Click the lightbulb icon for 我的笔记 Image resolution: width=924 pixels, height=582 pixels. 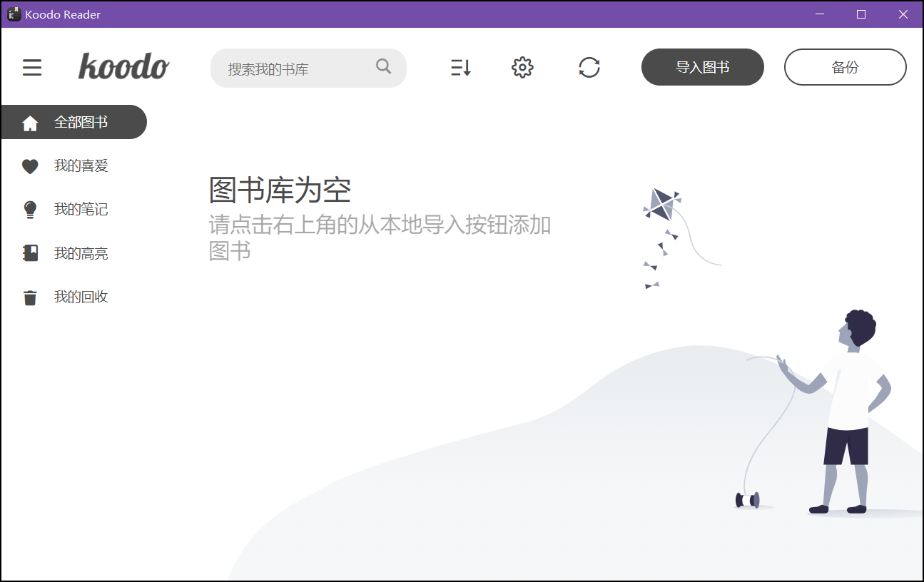[x=30, y=210]
